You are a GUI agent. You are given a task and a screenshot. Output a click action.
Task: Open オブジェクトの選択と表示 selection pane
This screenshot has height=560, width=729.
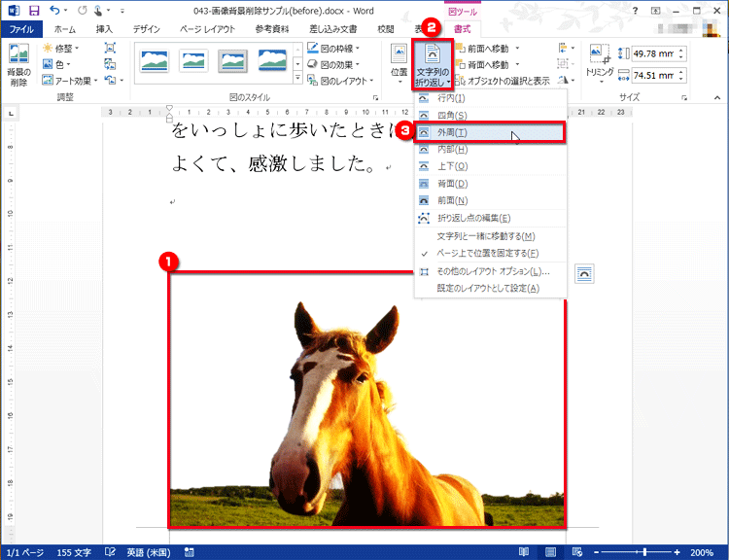click(503, 81)
